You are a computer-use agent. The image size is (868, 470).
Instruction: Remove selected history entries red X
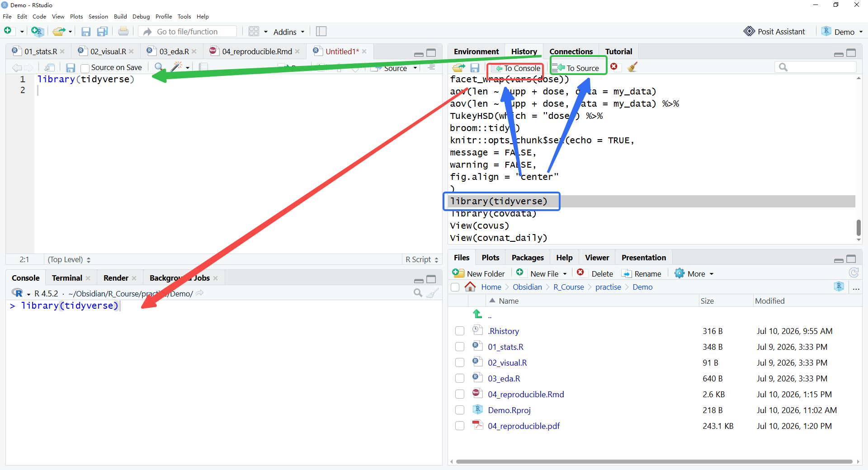click(x=613, y=67)
